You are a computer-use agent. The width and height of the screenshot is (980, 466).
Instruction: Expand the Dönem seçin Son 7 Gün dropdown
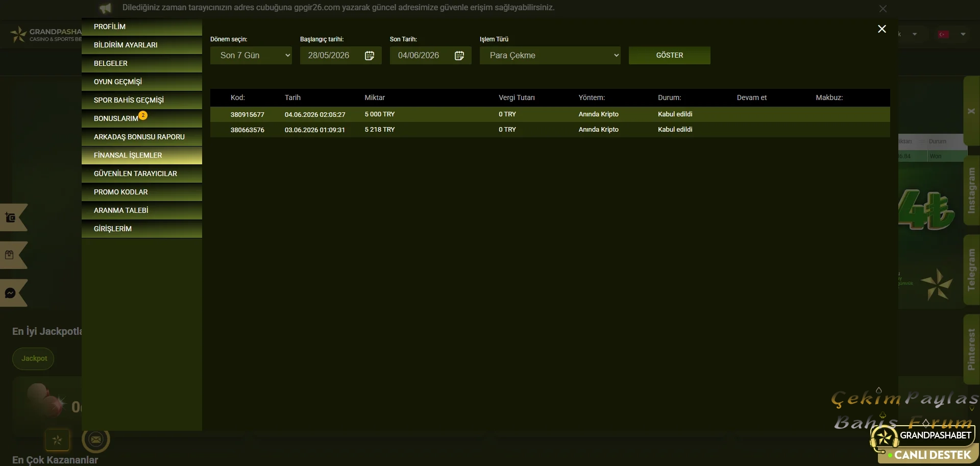click(x=251, y=55)
